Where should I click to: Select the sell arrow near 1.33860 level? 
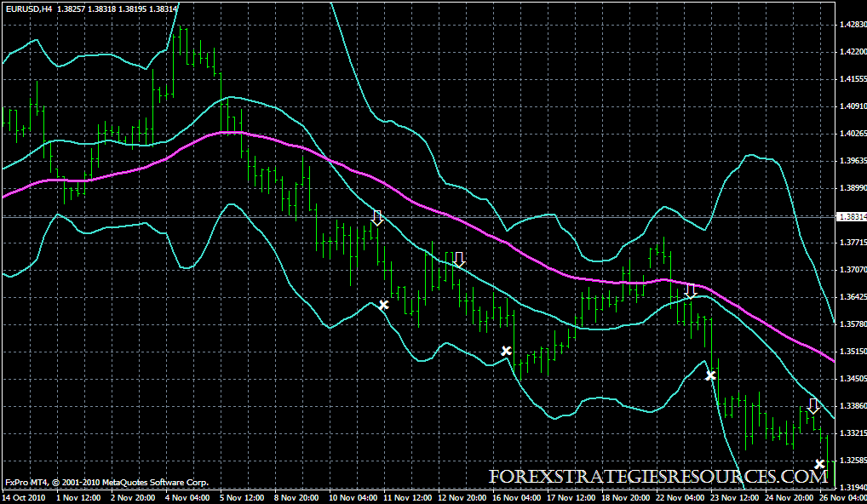tap(812, 406)
